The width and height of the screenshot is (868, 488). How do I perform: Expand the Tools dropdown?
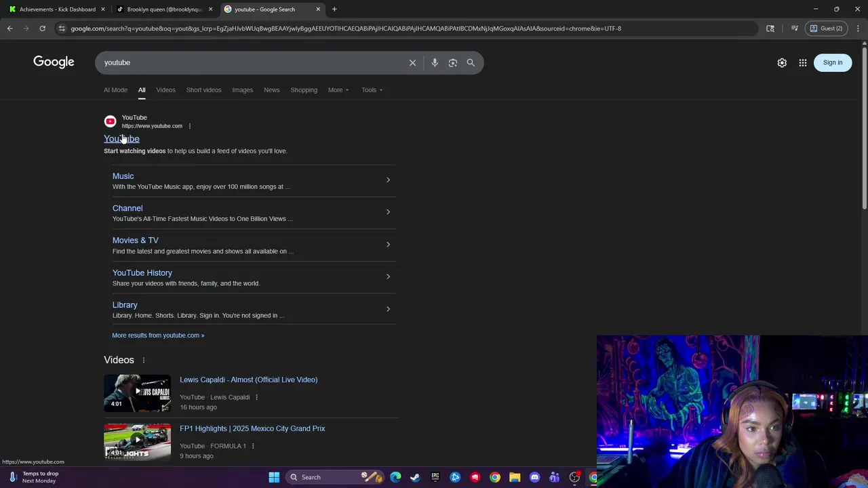(x=372, y=90)
